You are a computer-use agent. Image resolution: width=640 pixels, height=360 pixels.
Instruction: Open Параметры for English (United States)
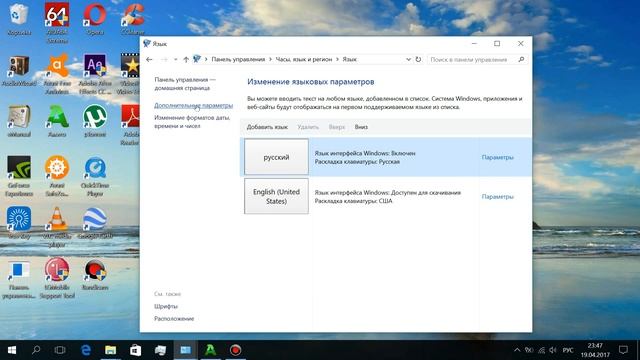coord(498,196)
